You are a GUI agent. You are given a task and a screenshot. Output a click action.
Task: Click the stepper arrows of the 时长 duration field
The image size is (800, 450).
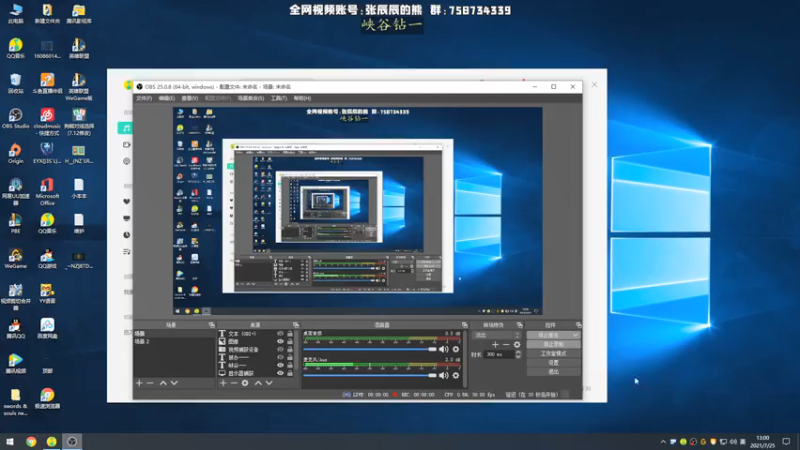click(518, 354)
